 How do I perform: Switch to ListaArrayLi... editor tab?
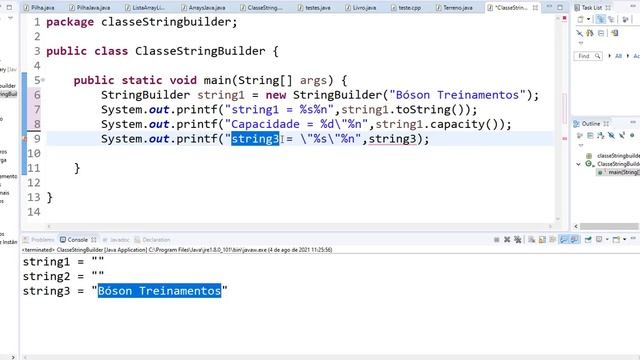pyautogui.click(x=145, y=8)
